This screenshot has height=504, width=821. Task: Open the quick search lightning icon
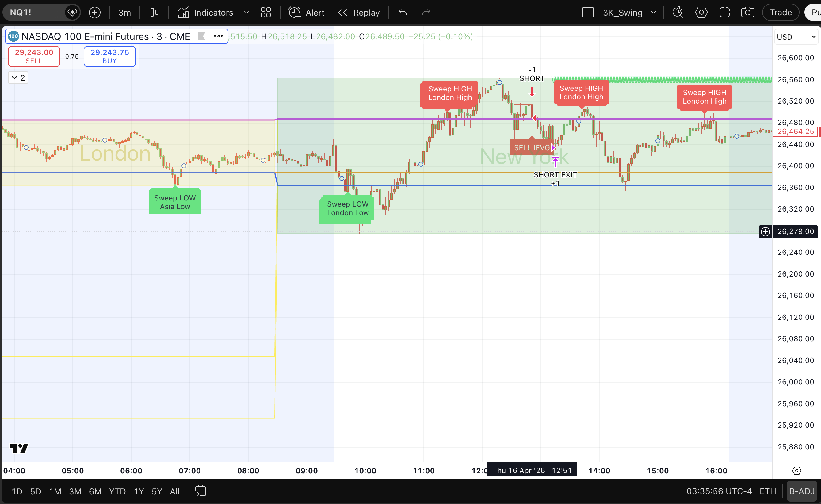678,13
